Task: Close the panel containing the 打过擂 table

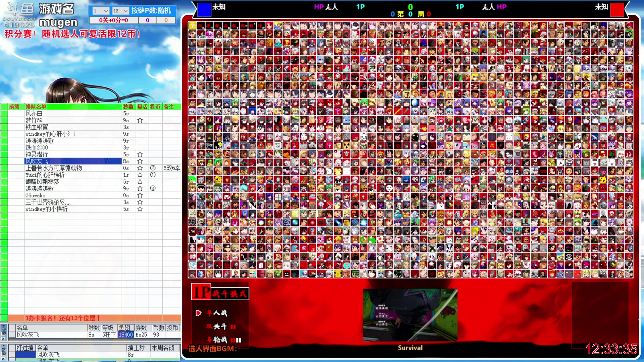Action: click(3, 359)
